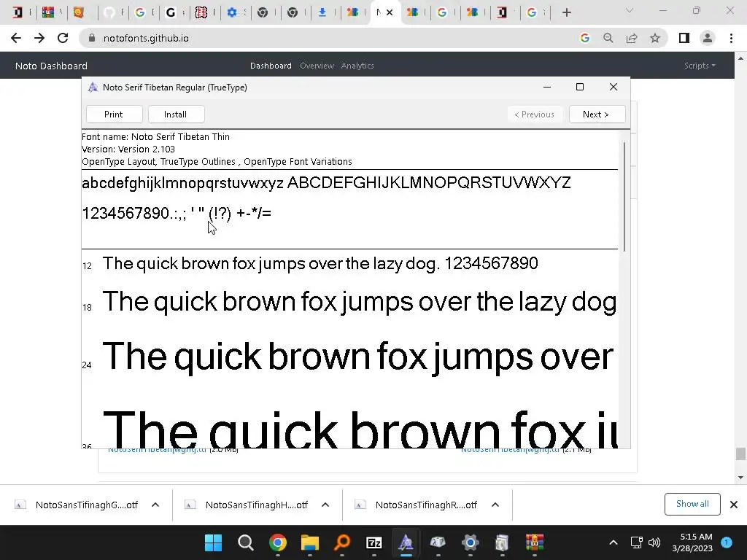The height and width of the screenshot is (560, 747).
Task: Open the Chrome profile avatar
Action: (x=708, y=38)
